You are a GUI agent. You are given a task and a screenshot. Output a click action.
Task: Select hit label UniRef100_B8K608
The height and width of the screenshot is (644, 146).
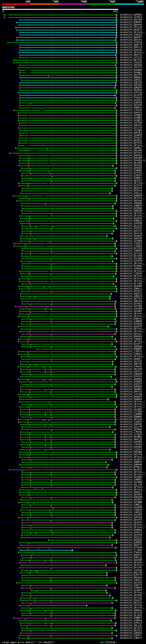131,337
